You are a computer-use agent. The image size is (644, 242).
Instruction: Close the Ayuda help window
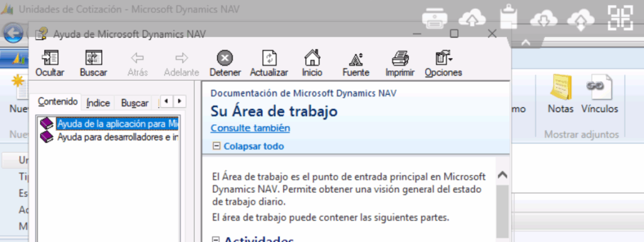click(492, 34)
